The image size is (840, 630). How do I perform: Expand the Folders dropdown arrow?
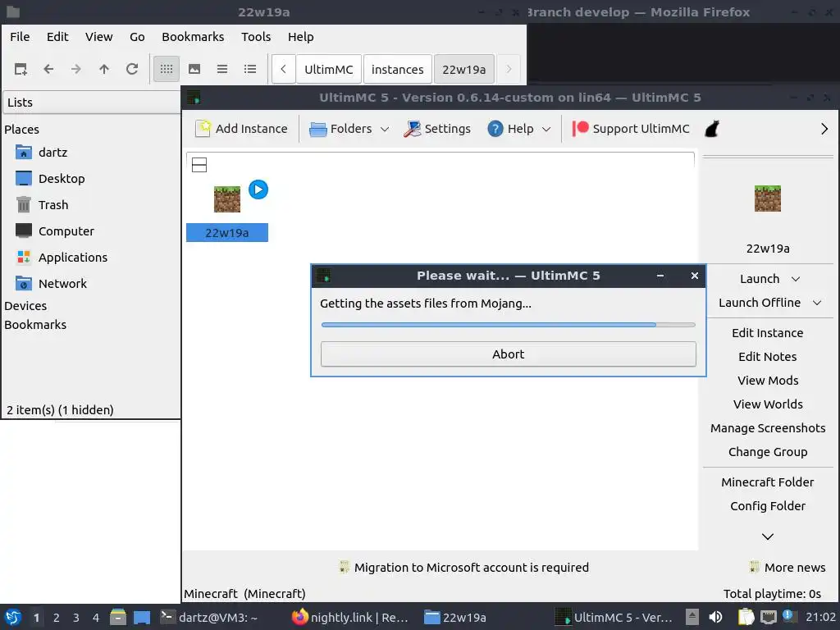[x=385, y=129]
